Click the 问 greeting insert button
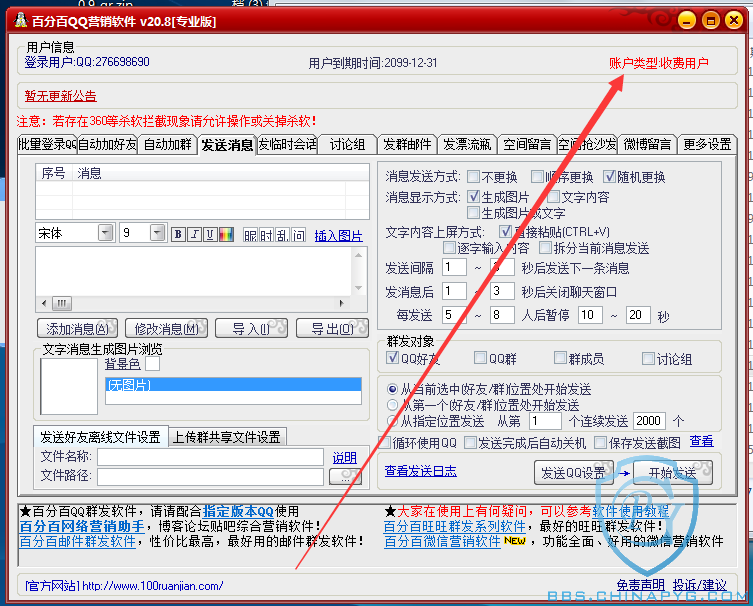The height and width of the screenshot is (606, 753). pyautogui.click(x=298, y=235)
